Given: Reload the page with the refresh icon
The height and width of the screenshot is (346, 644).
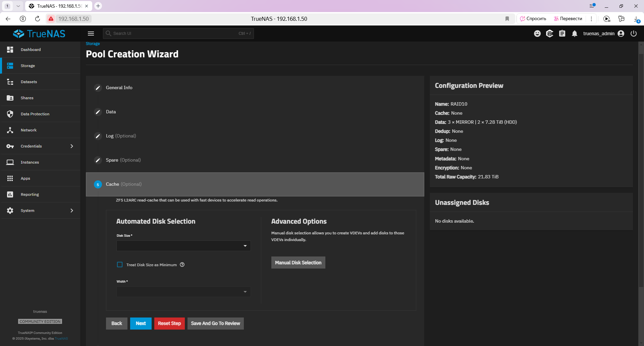Looking at the screenshot, I should coord(38,19).
